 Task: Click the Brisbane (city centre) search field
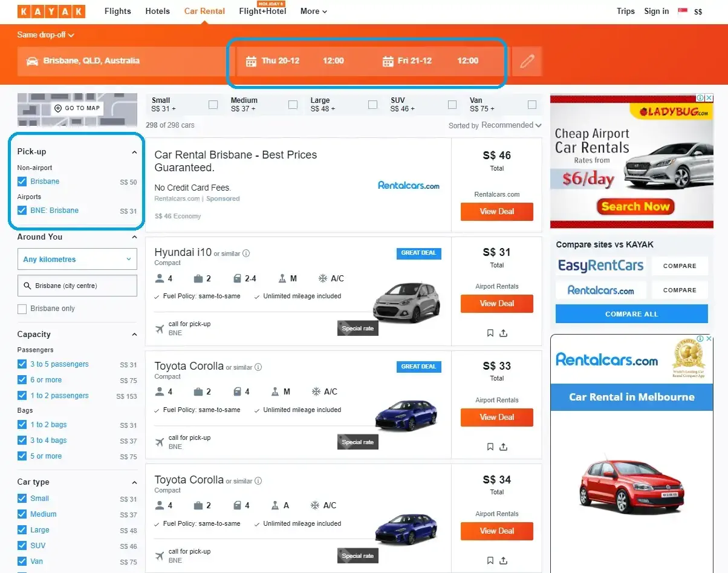[77, 286]
